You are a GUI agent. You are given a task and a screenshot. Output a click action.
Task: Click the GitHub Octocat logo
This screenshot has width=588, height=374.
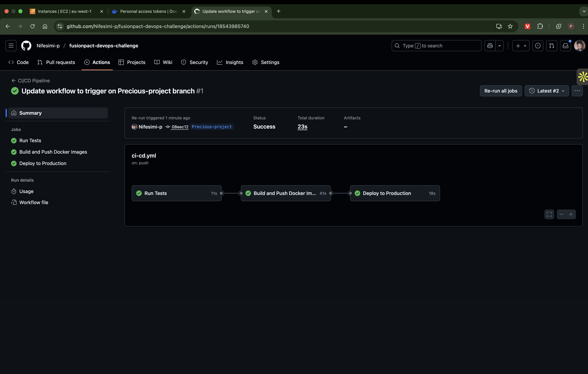point(26,46)
